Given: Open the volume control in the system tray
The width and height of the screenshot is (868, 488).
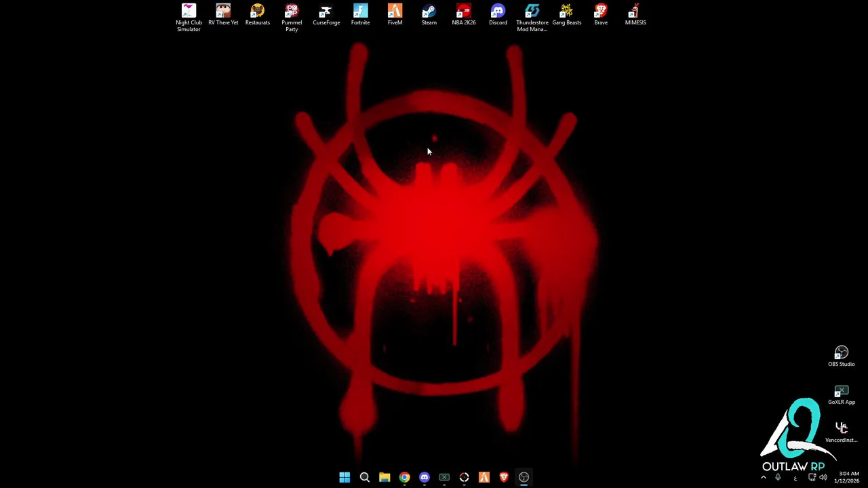Looking at the screenshot, I should pos(823,477).
